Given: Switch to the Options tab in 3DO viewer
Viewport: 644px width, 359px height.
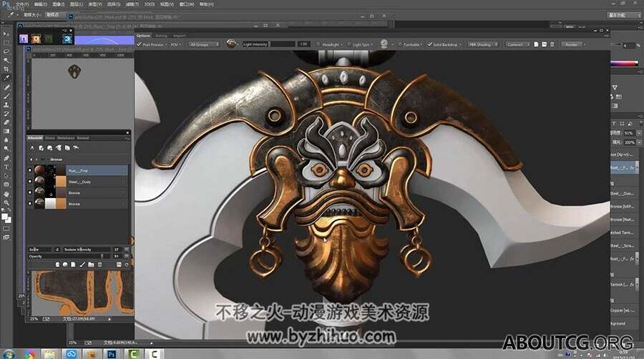Looking at the screenshot, I should pyautogui.click(x=143, y=36).
